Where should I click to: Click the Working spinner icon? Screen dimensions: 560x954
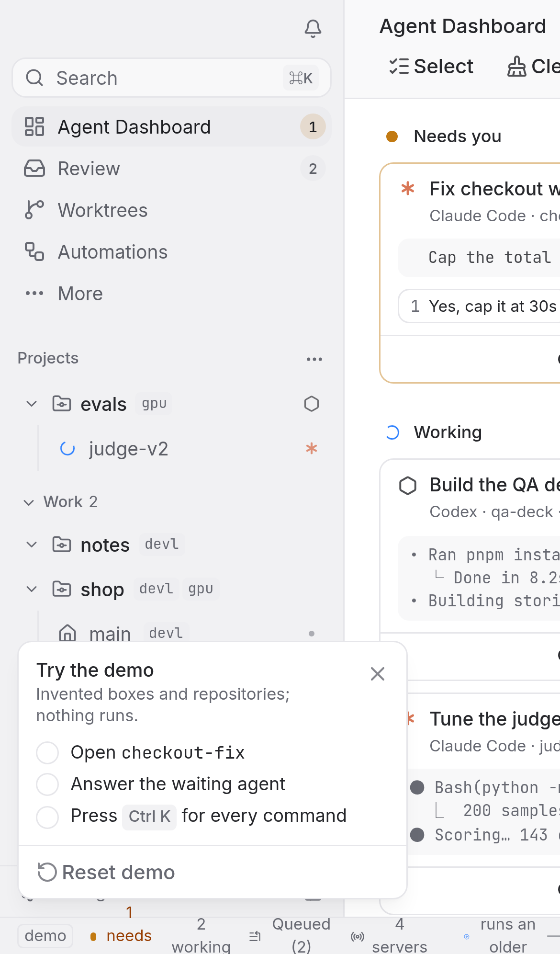pyautogui.click(x=392, y=432)
